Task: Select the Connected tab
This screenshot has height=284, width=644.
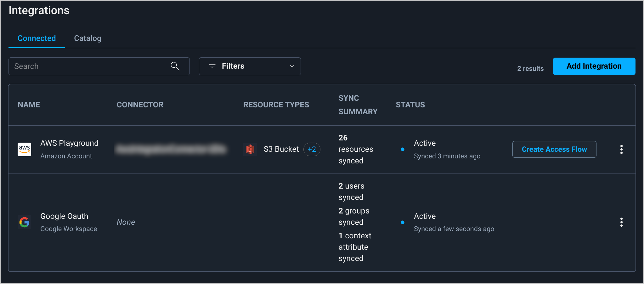Action: pos(37,38)
